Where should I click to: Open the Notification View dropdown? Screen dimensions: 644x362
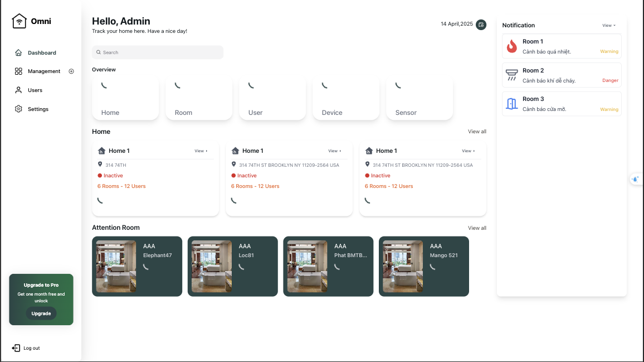click(609, 26)
